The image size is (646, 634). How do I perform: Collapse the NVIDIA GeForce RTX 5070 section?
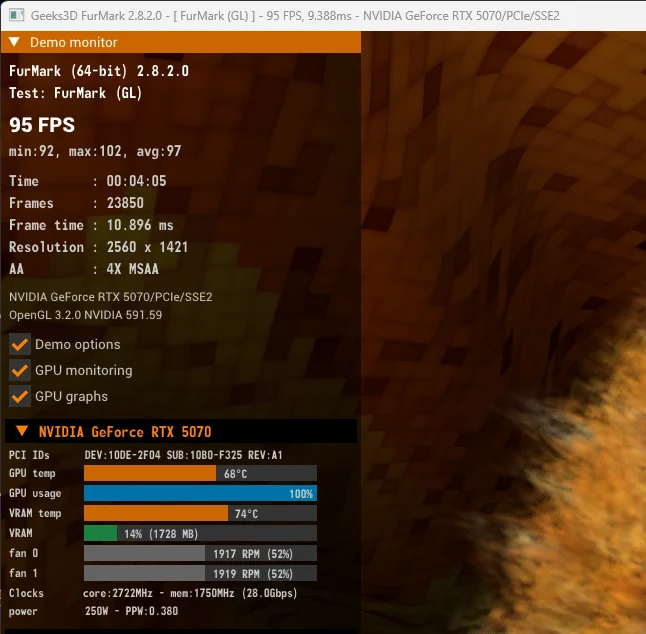pos(22,431)
